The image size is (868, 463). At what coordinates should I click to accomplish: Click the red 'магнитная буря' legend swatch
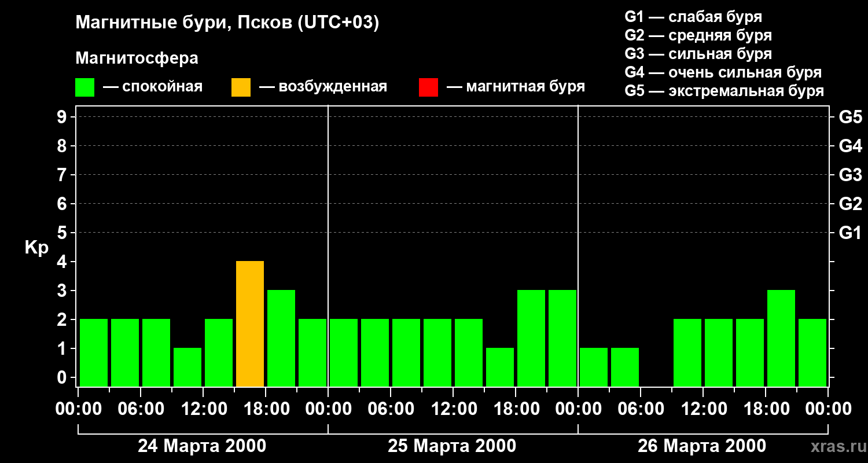(428, 87)
